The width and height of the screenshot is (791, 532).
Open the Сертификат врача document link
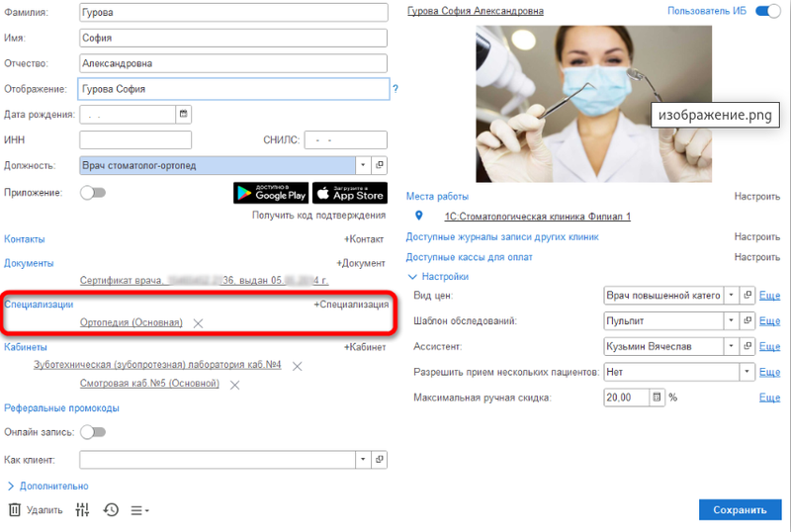click(x=205, y=280)
